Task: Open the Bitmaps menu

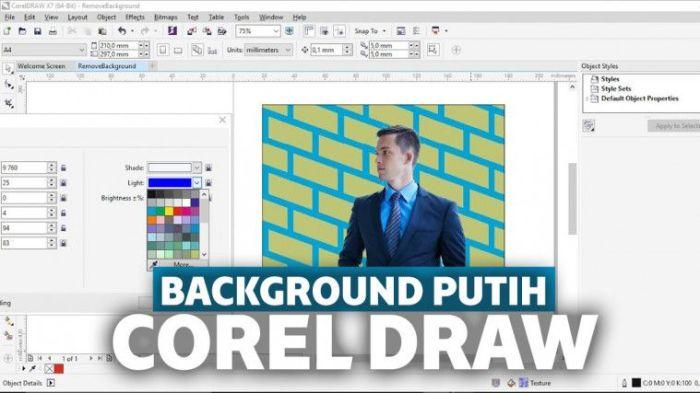Action: (x=165, y=17)
